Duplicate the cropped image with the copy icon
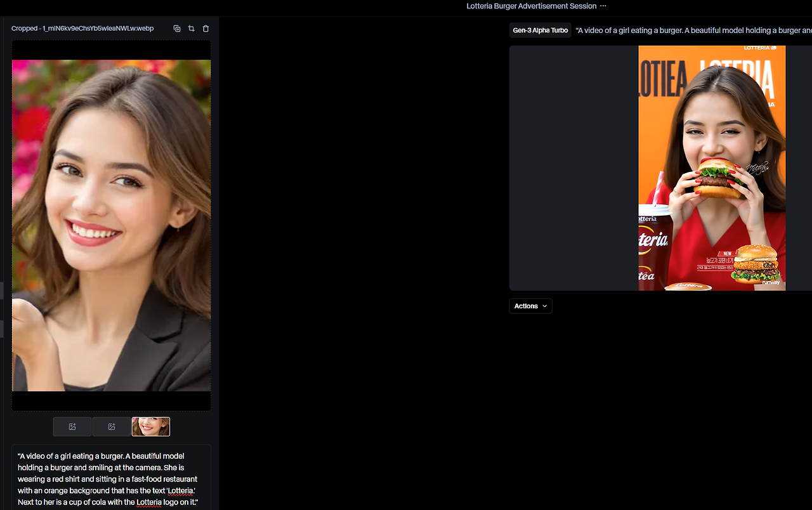812x510 pixels. tap(177, 29)
